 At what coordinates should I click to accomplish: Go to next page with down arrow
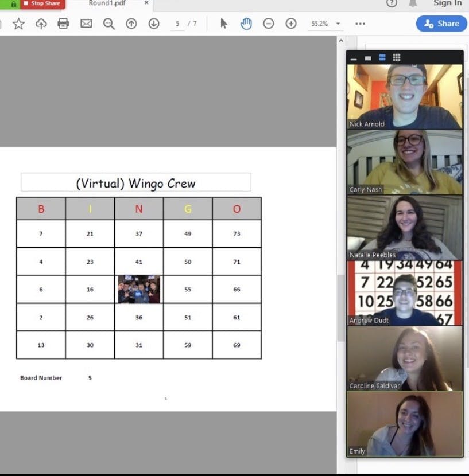154,24
